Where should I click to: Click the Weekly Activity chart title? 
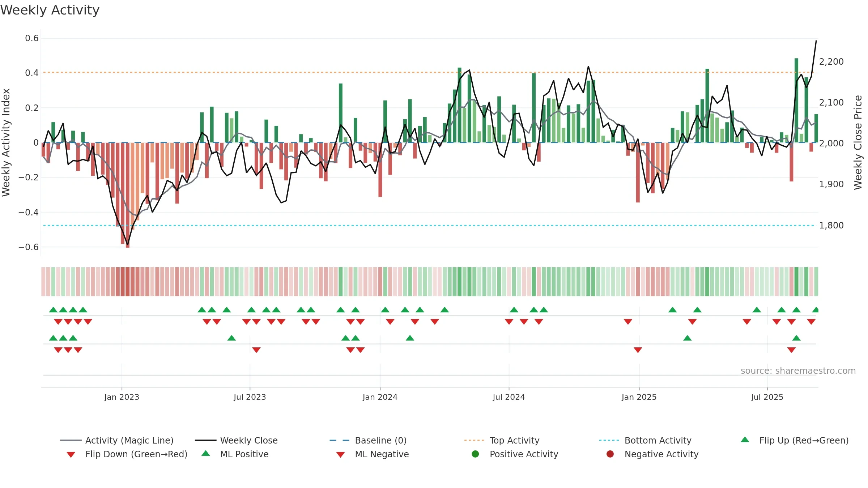pos(50,10)
